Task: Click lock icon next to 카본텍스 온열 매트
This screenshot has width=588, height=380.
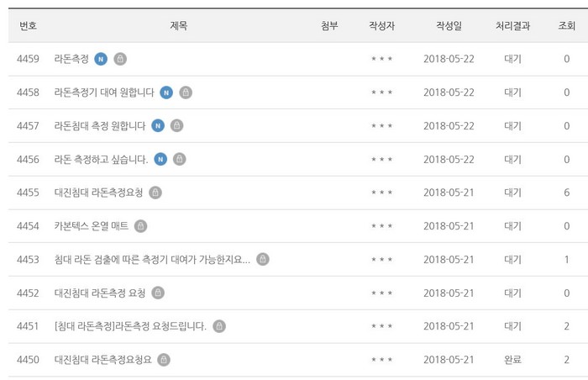Action: click(x=140, y=226)
